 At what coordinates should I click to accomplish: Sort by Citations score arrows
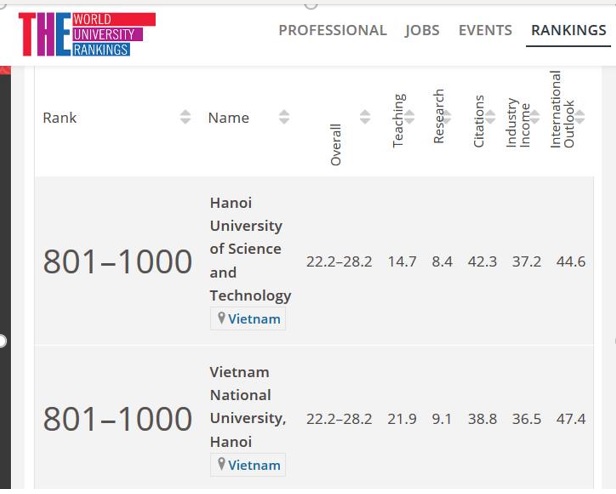[490, 117]
